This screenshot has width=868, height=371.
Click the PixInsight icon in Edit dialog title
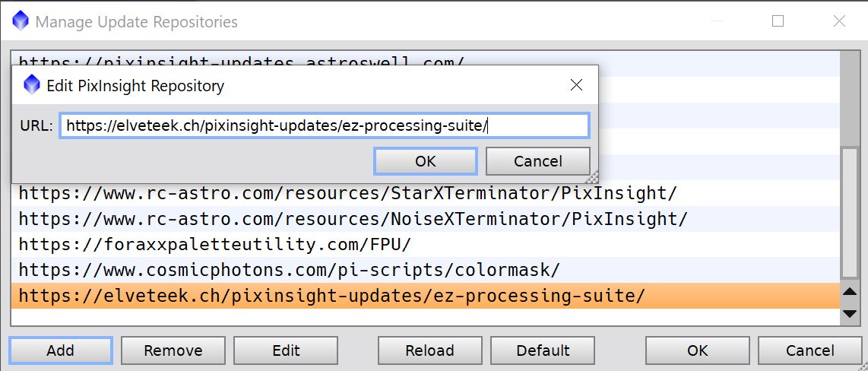point(32,85)
